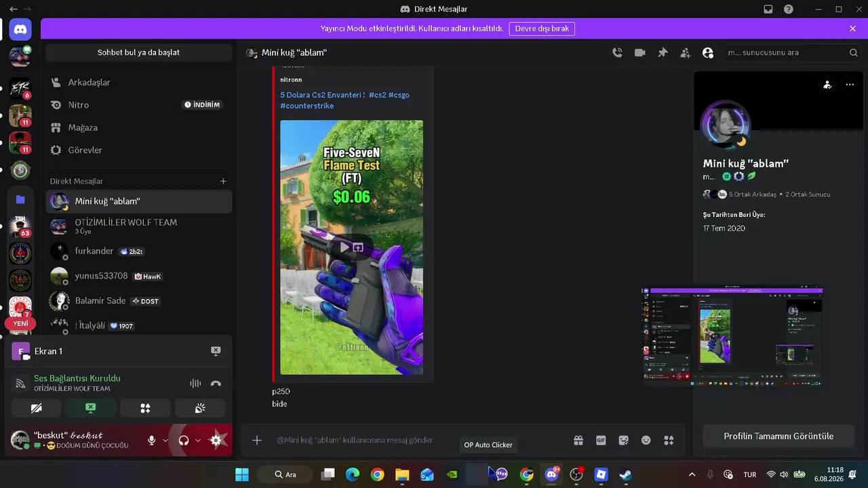Open the GIF picker
This screenshot has height=488, width=868.
[x=601, y=441]
